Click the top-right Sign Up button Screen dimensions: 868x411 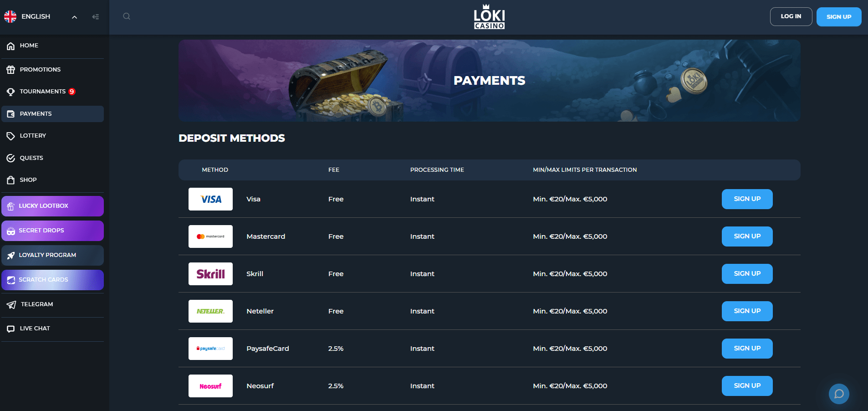pos(838,17)
